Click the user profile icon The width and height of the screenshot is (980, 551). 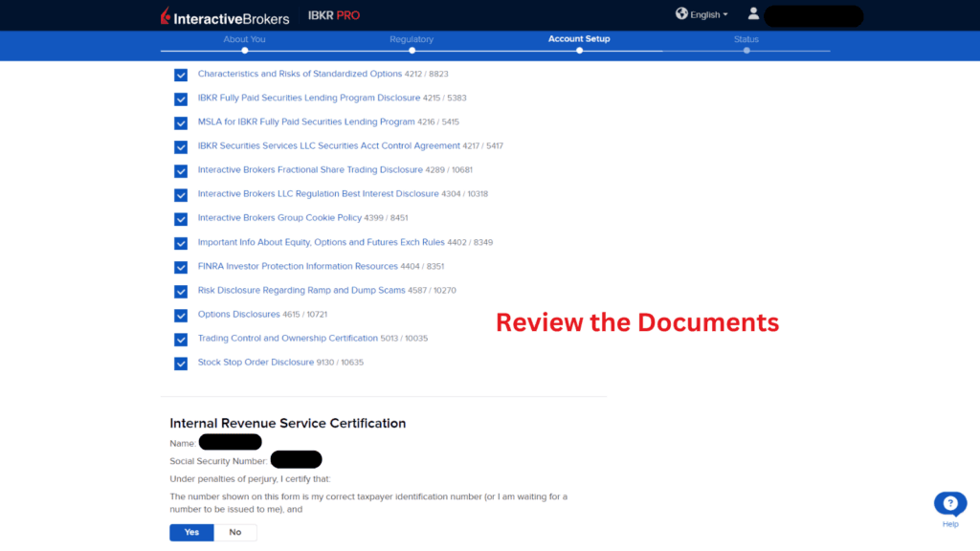click(x=753, y=14)
